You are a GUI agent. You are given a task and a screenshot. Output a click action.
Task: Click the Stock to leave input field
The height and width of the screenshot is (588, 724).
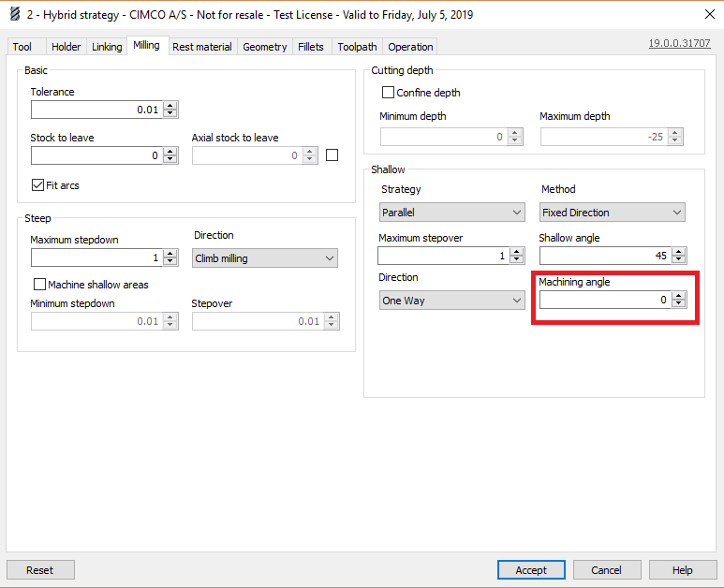(96, 155)
